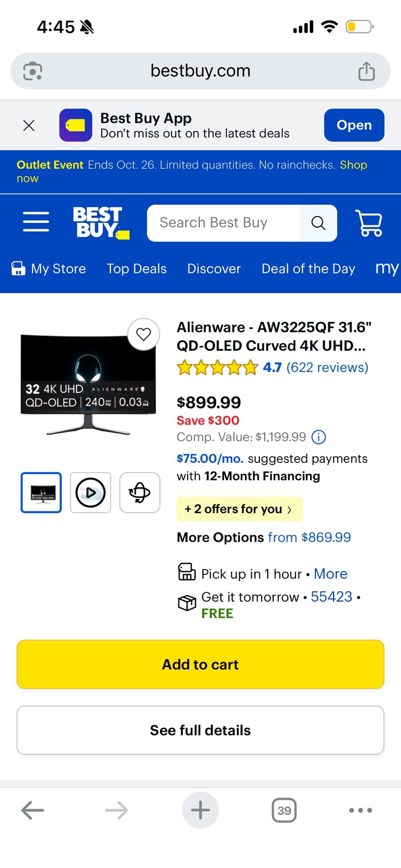Tap the camera lens search icon

click(x=33, y=71)
